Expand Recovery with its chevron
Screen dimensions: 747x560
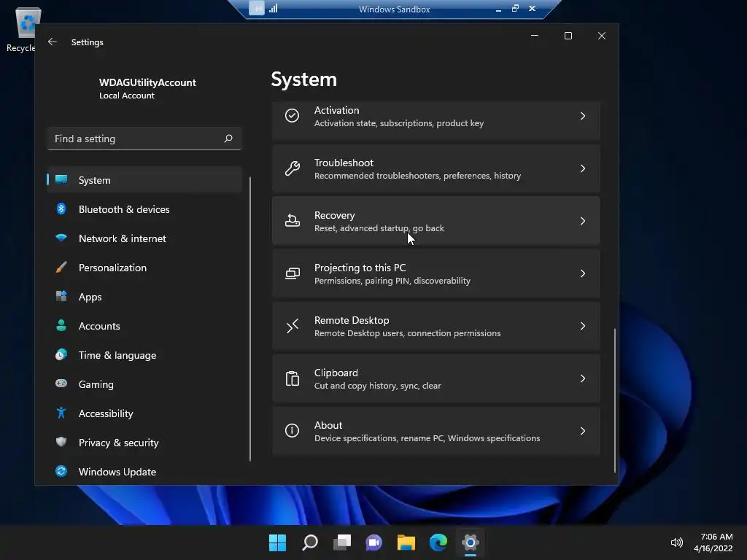(583, 221)
